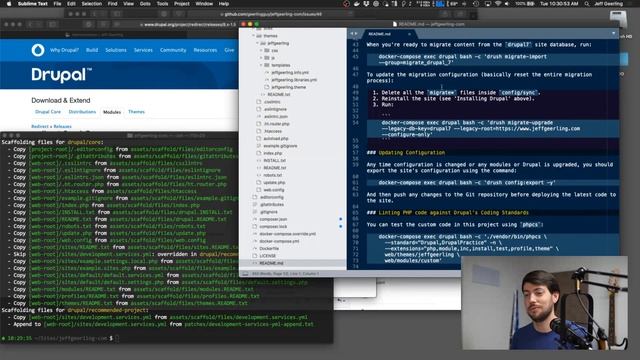This screenshot has width=640, height=360.
Task: Collapse the themes folder in the sidebar
Action: [x=253, y=36]
